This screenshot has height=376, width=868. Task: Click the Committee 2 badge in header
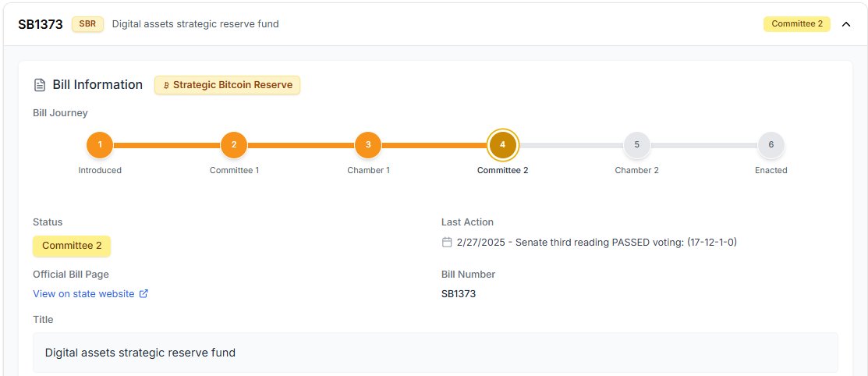797,24
